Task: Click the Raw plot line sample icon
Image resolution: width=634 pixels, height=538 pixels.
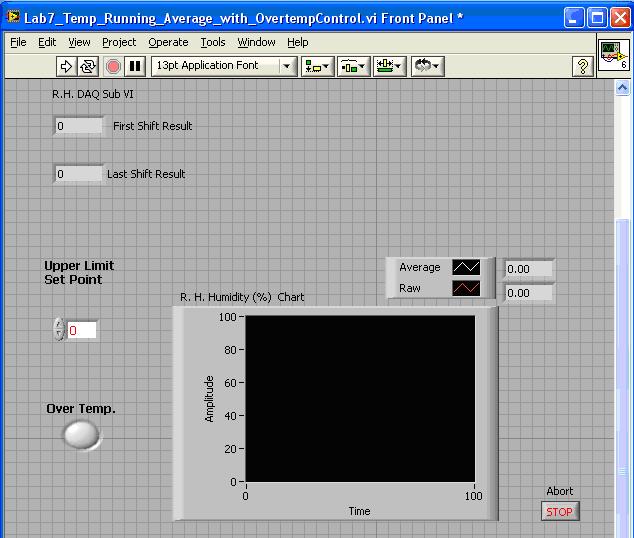Action: (x=466, y=289)
